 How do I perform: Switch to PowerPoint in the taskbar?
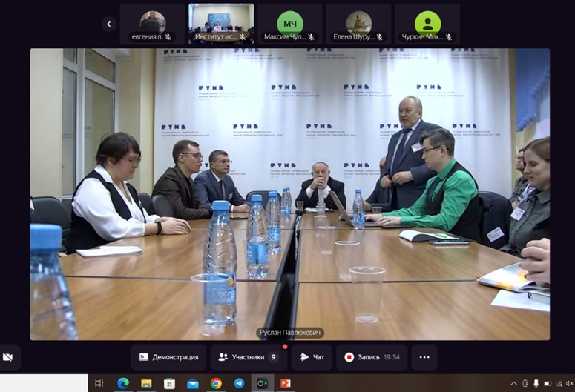click(285, 383)
